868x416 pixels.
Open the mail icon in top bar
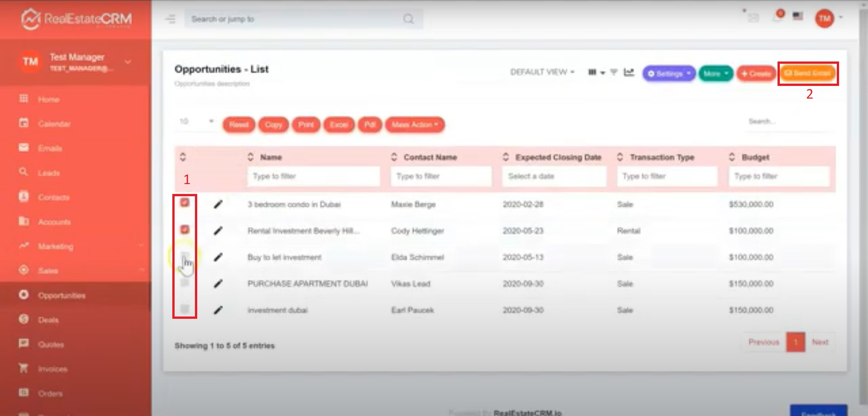(753, 18)
